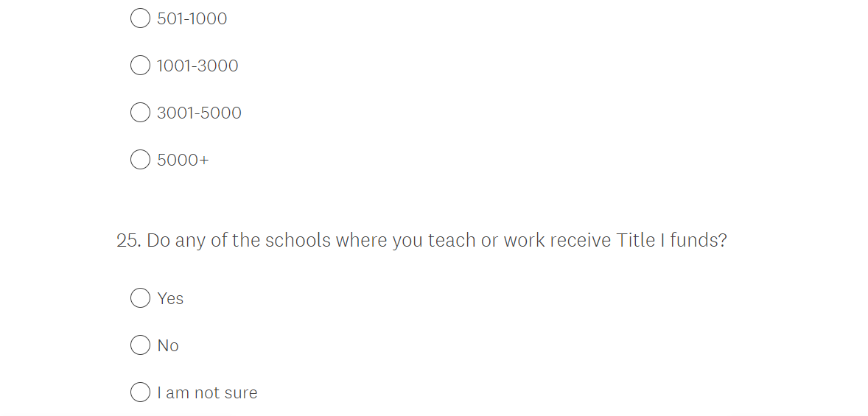Viewport: 868px width, 416px height.
Task: Click the 'Yes' answer label text
Action: [170, 298]
